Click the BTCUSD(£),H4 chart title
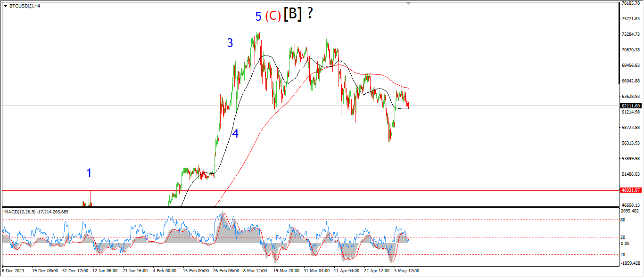Screen dimensions: 644x277 tap(25, 6)
